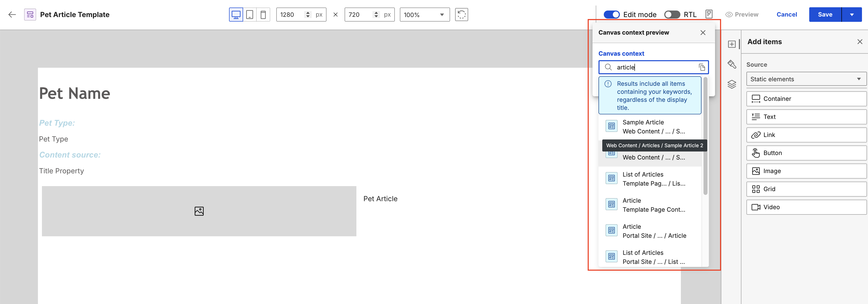
Task: Select the desktop viewport icon
Action: (x=236, y=15)
